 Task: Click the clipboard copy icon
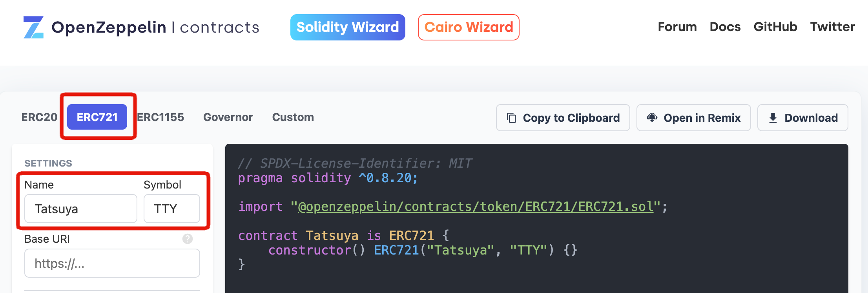pyautogui.click(x=511, y=118)
